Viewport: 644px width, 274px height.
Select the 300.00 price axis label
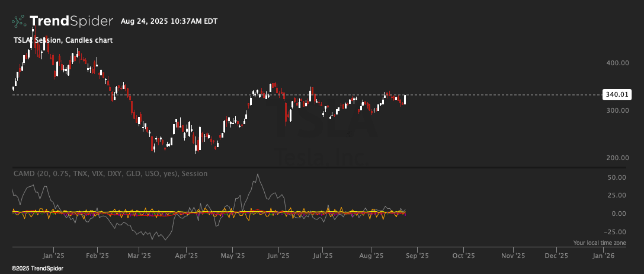pyautogui.click(x=618, y=110)
